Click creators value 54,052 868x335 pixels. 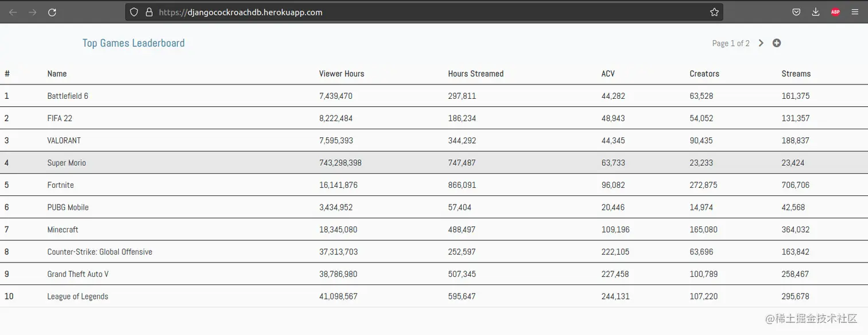(702, 118)
